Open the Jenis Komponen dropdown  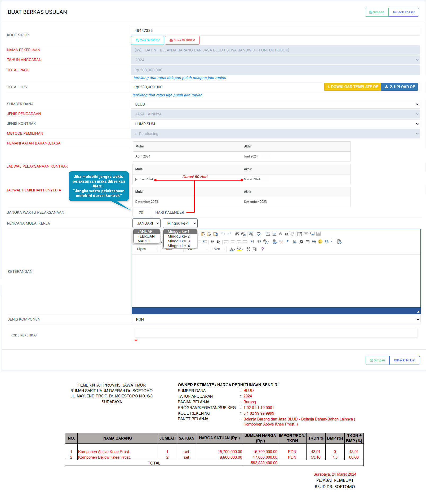[x=276, y=319]
